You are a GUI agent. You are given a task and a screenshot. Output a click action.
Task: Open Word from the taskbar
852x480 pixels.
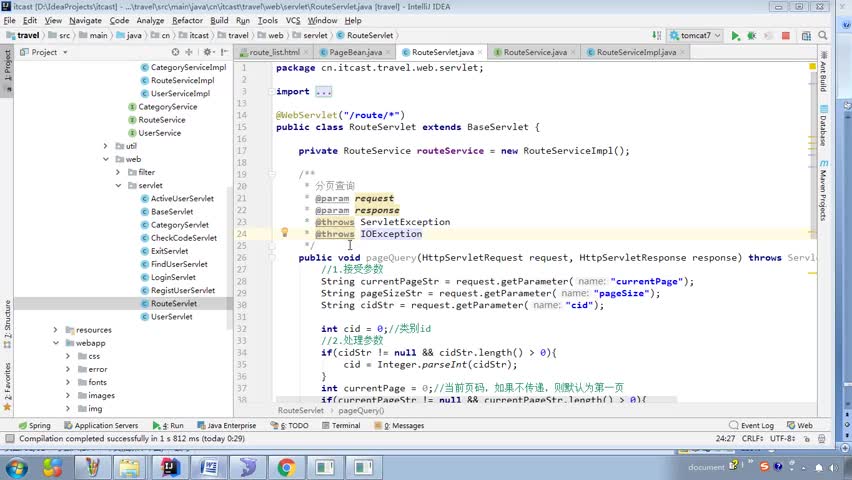coord(209,467)
